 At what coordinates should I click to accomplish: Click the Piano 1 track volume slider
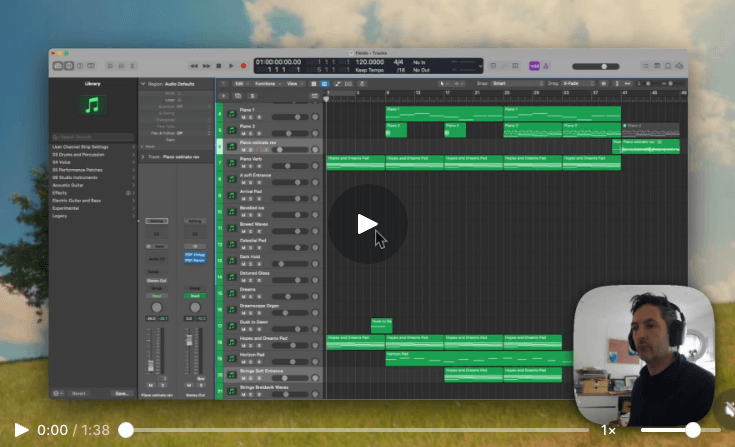289,117
